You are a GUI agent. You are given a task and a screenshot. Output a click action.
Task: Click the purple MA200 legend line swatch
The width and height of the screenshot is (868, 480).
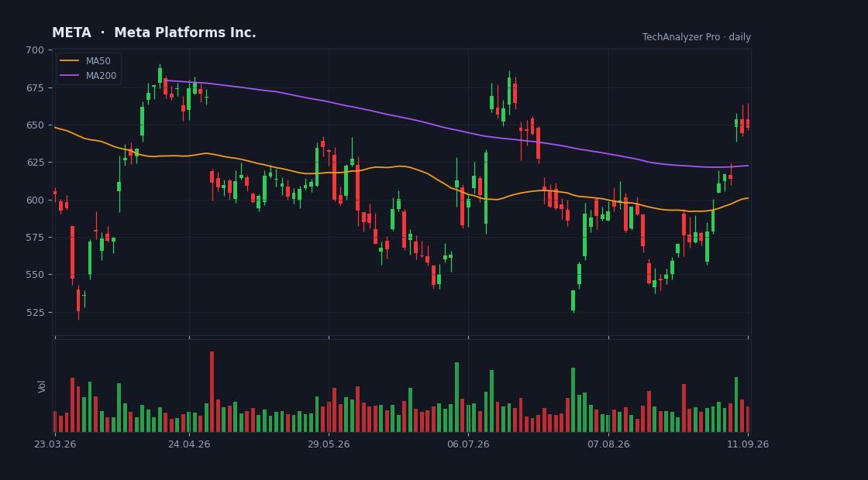coord(69,76)
